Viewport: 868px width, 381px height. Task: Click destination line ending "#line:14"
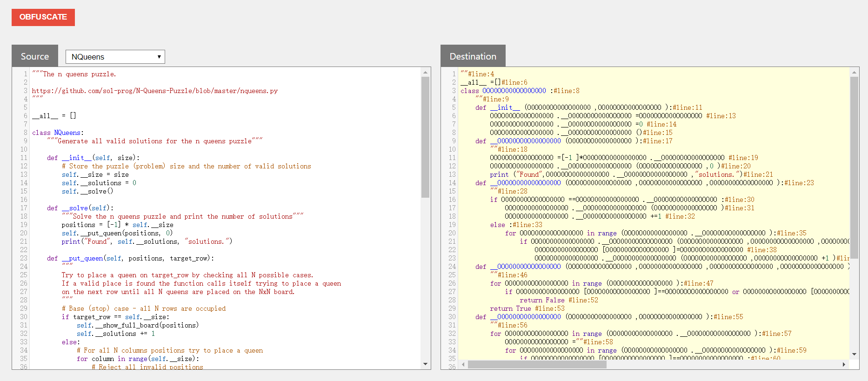point(583,124)
